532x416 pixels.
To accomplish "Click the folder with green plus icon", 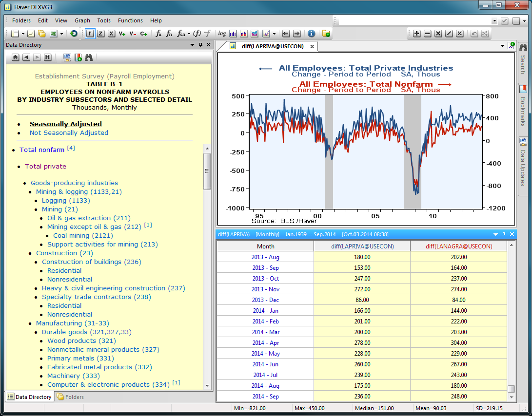I will pyautogui.click(x=326, y=34).
